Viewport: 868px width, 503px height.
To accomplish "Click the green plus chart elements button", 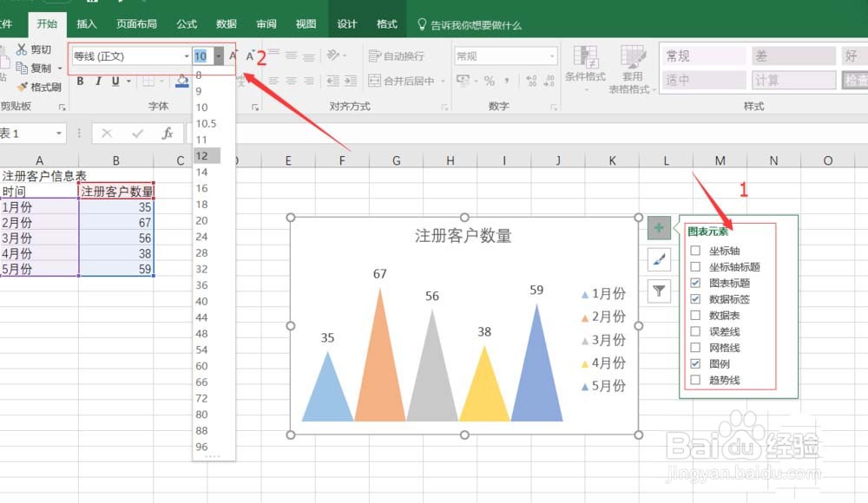I will click(x=659, y=227).
